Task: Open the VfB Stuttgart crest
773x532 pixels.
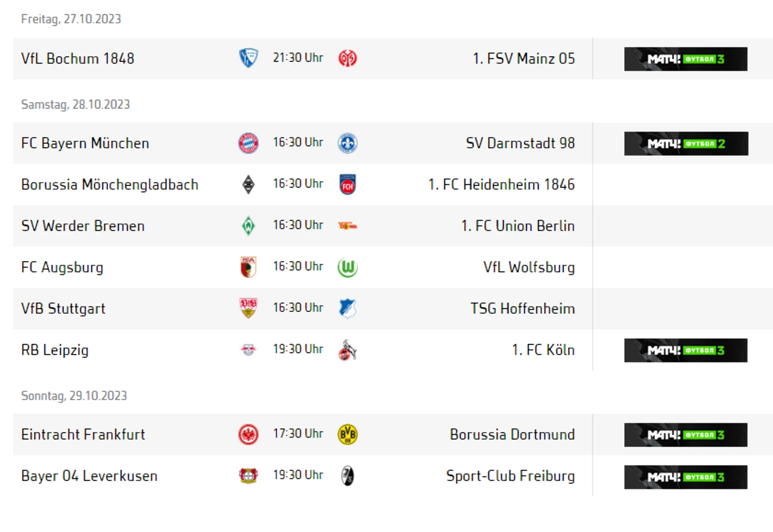Action: coord(248,309)
